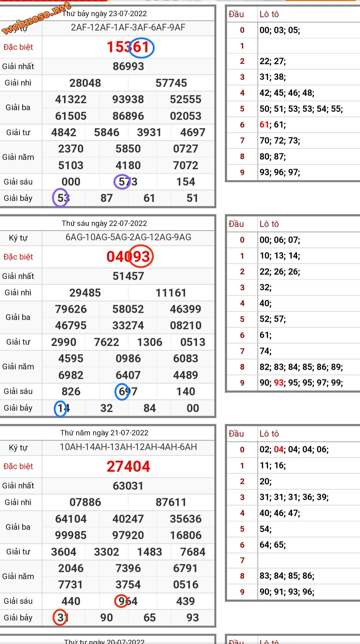
Task: Select second prize number 87611
Action: (x=171, y=502)
